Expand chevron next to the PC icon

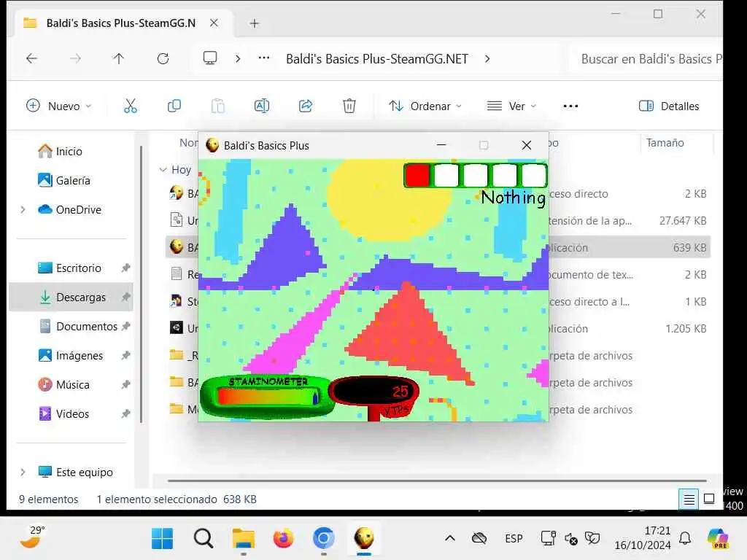click(x=238, y=58)
